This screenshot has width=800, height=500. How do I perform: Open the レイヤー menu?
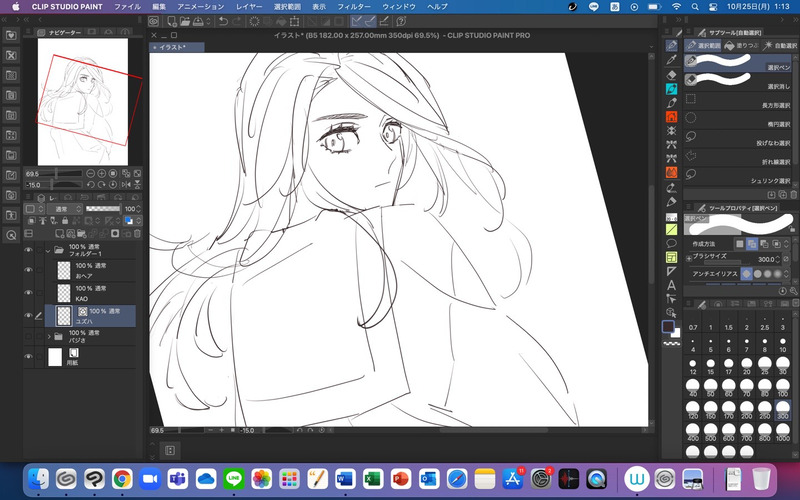(249, 6)
